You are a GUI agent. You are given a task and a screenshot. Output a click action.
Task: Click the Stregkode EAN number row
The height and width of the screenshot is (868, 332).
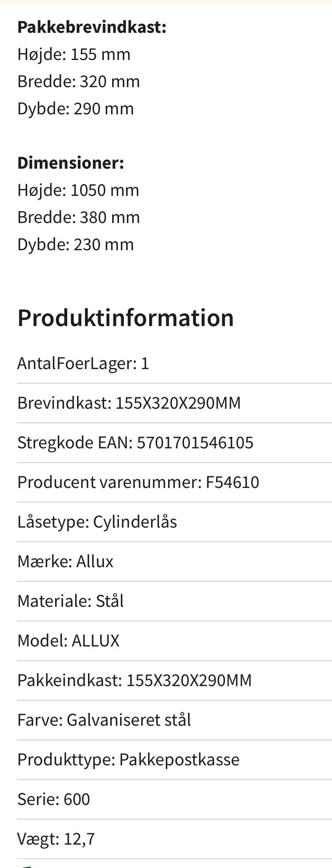(x=135, y=443)
